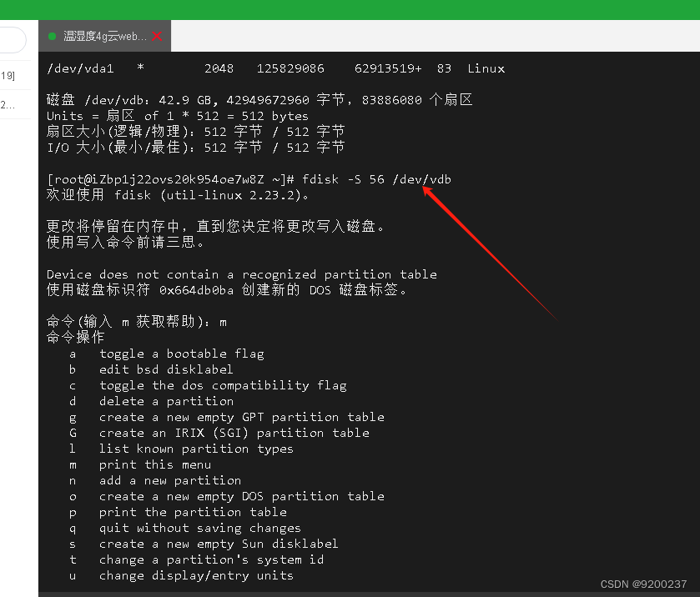Viewport: 700px width, 597px height.
Task: Click 'G create an IRIX (SGI) partition table'
Action: (219, 433)
